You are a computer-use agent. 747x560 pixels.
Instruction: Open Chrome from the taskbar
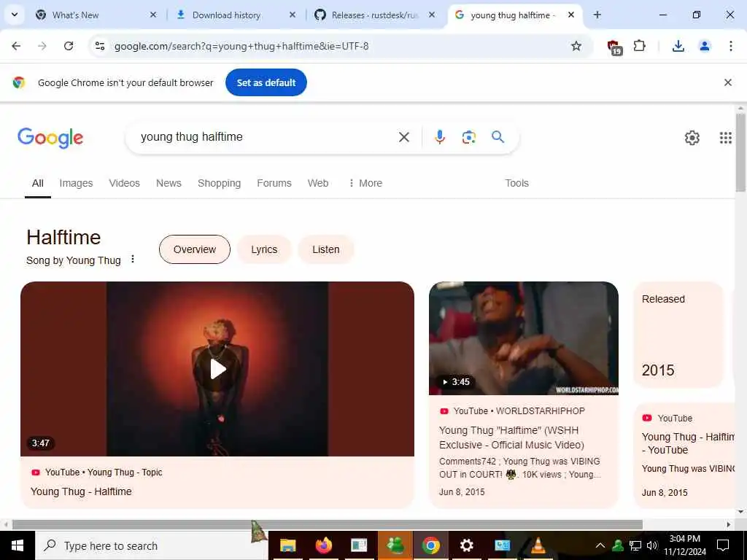pyautogui.click(x=430, y=545)
